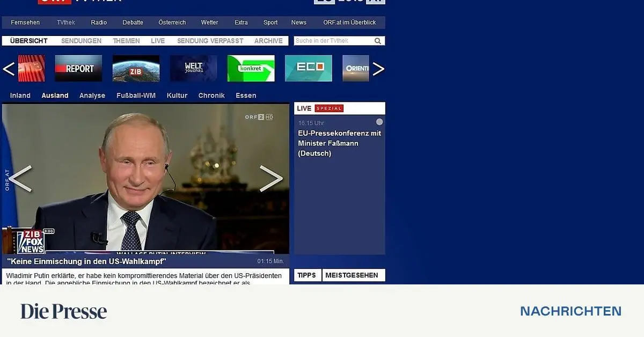
Task: Click the search magnifying glass icon
Action: (377, 41)
